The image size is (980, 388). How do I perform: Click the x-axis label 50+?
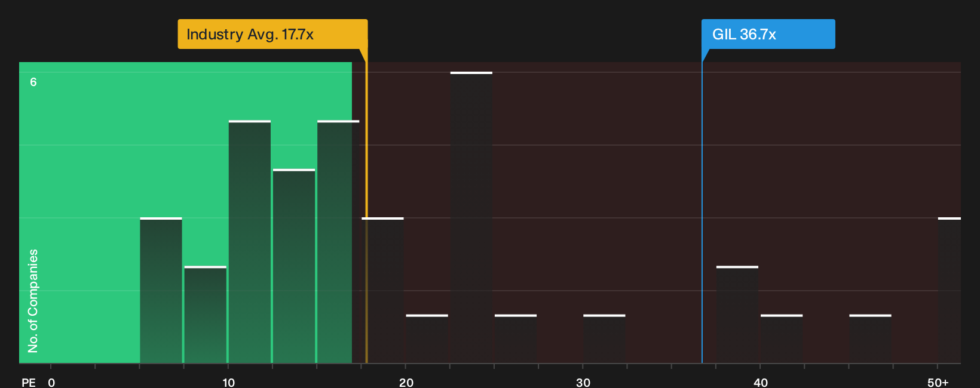938,382
